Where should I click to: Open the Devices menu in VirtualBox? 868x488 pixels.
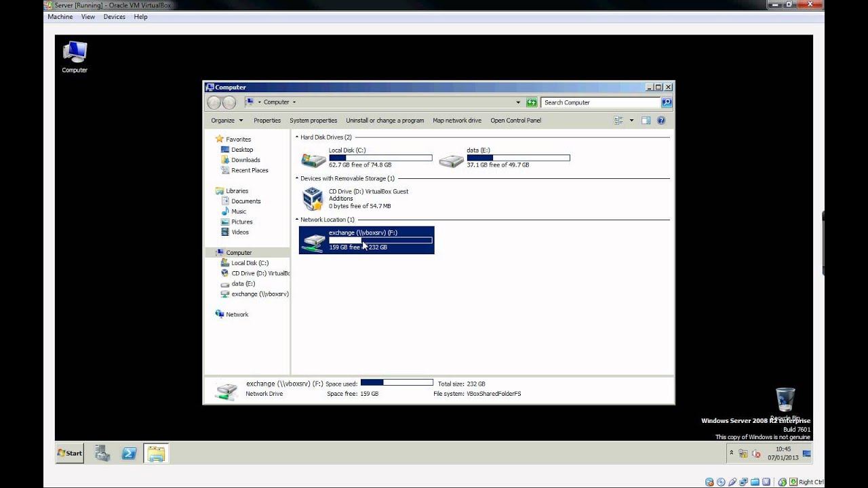tap(114, 17)
